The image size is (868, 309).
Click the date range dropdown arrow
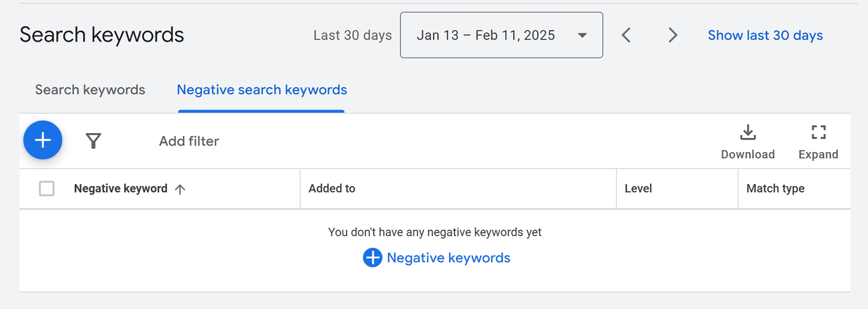pos(582,35)
